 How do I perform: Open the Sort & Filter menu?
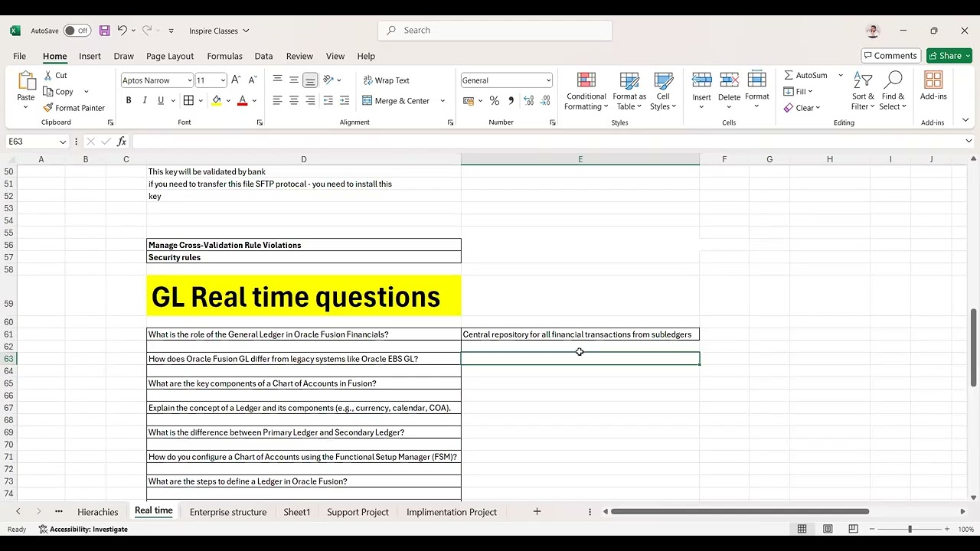(x=863, y=91)
